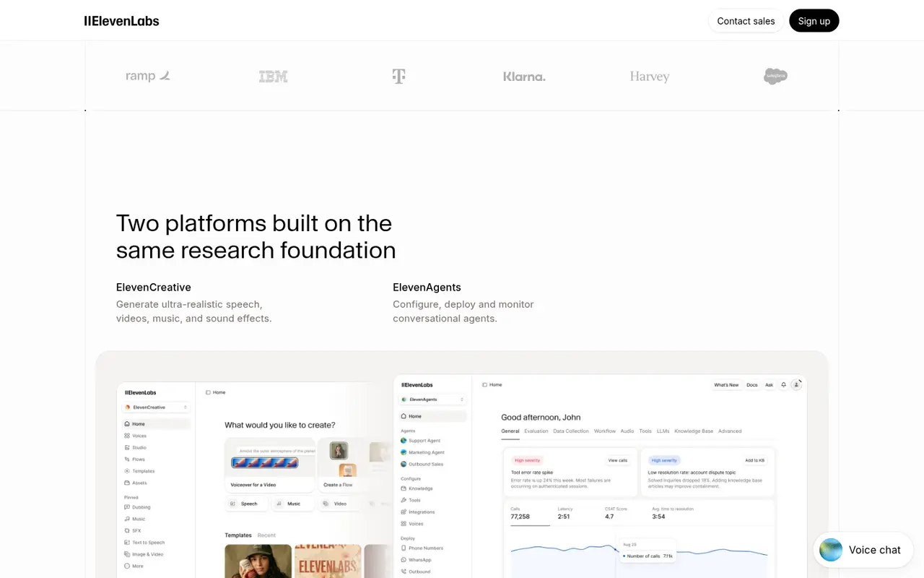Open the ElevenCreative workspace switcher dropdown
The width and height of the screenshot is (924, 578).
point(156,407)
